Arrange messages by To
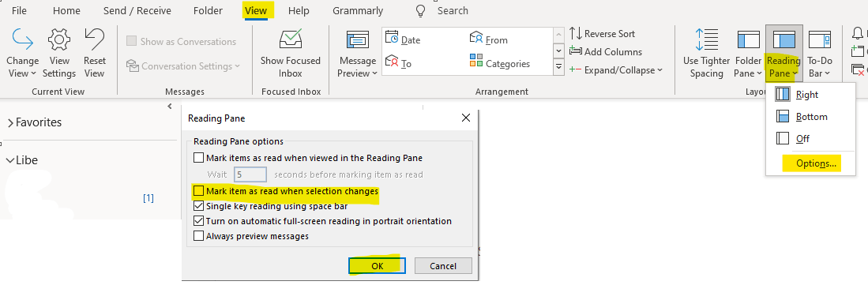The width and height of the screenshot is (868, 285). click(x=399, y=63)
